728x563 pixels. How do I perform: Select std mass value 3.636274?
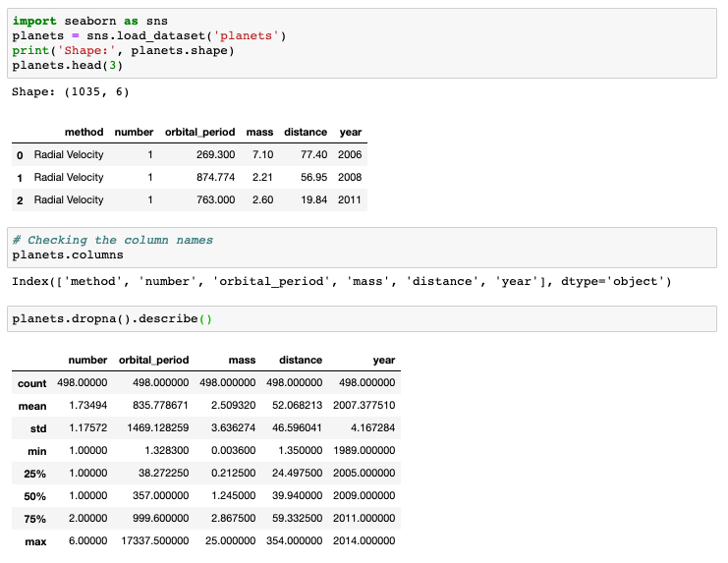(x=233, y=427)
